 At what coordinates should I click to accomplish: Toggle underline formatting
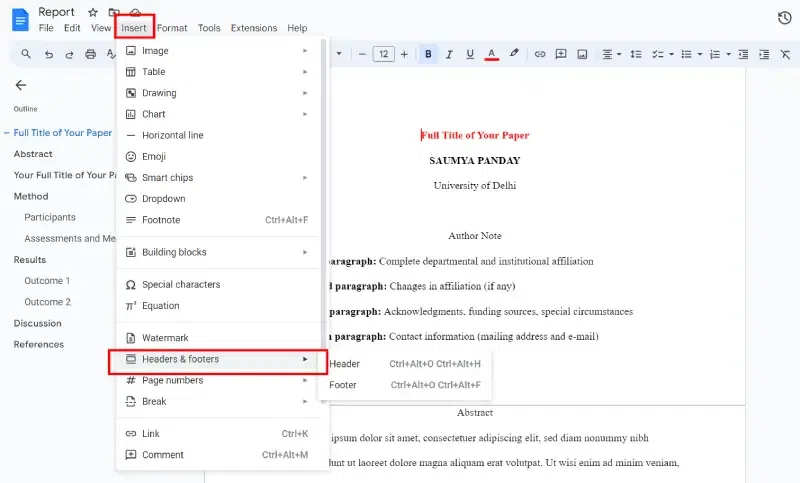tap(470, 54)
